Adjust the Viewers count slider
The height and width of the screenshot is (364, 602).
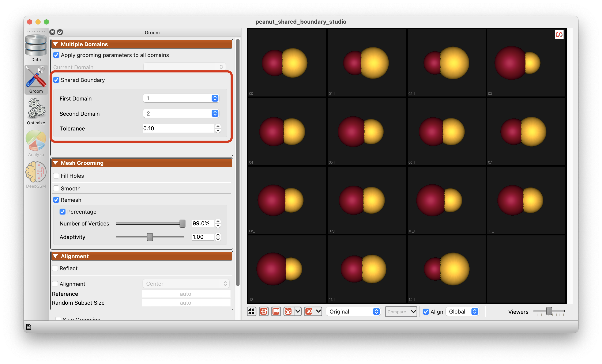(549, 311)
